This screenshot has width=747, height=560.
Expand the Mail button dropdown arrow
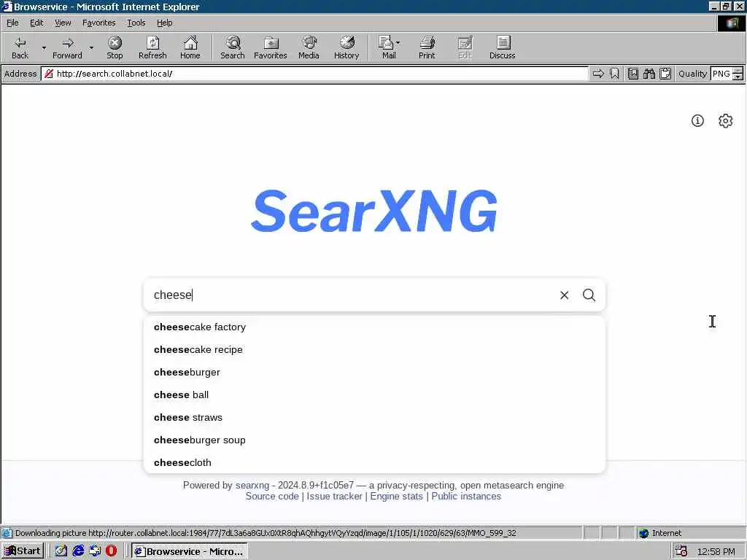click(x=398, y=43)
